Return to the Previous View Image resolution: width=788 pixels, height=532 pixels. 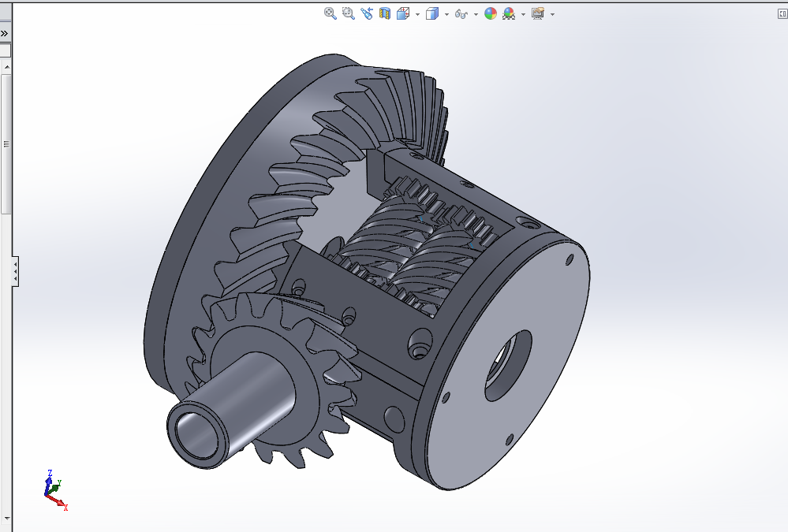(x=366, y=13)
